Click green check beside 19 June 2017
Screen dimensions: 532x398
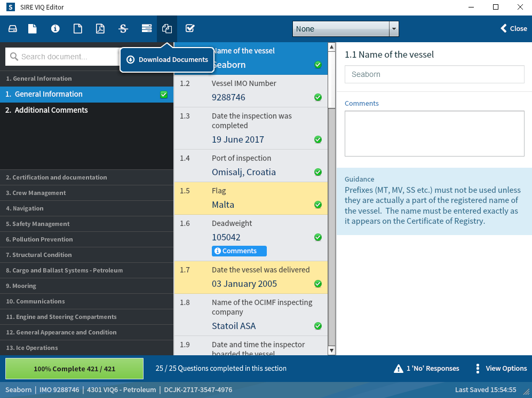318,139
